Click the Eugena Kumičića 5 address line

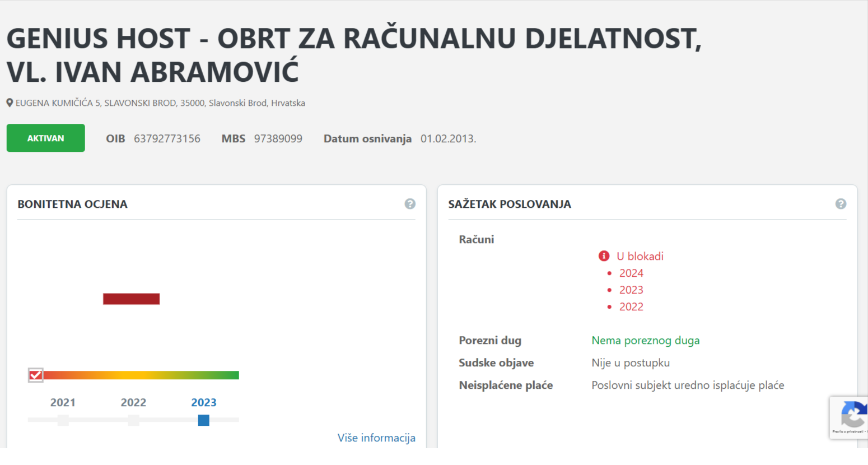(160, 103)
